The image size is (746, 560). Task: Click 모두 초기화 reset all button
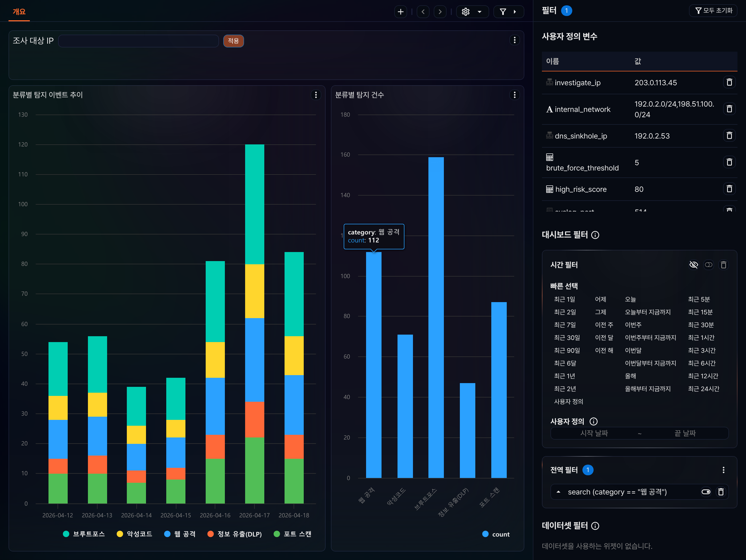coord(713,11)
